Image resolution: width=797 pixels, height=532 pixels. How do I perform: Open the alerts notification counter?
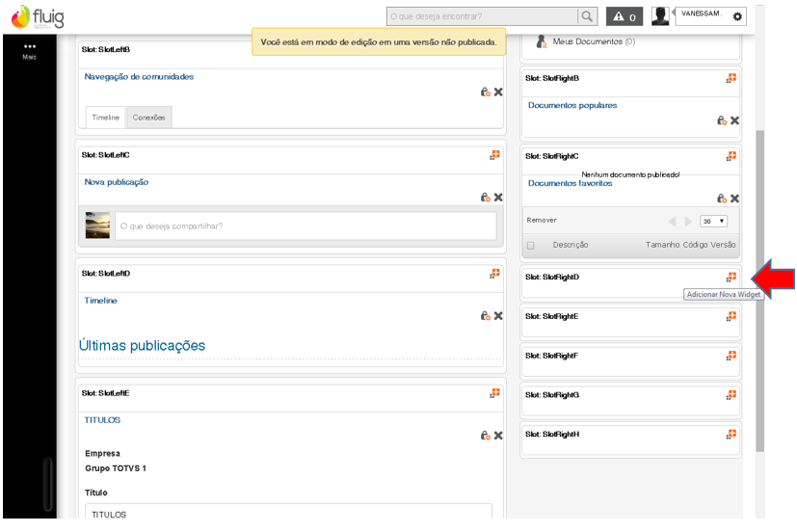tap(624, 16)
